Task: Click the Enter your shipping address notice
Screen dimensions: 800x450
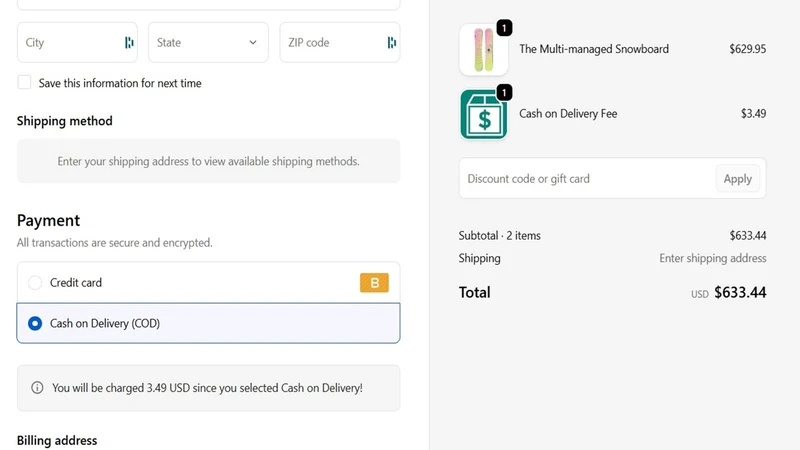Action: point(208,161)
